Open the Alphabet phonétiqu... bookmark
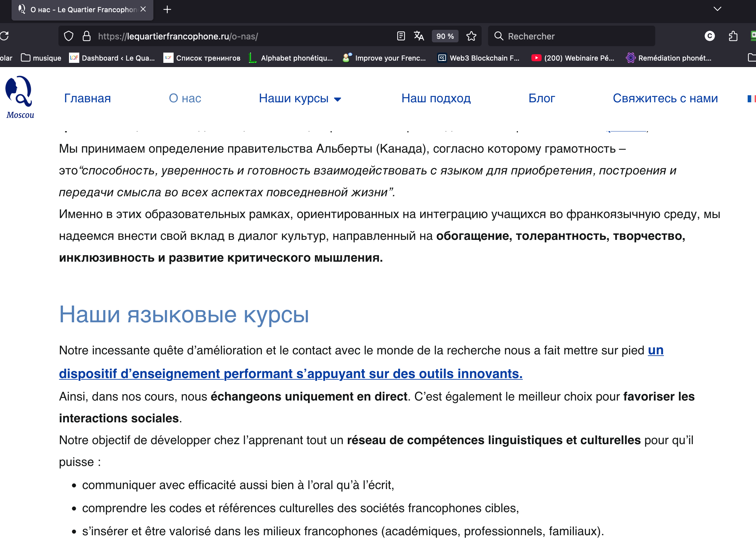756x549 pixels. pos(291,58)
